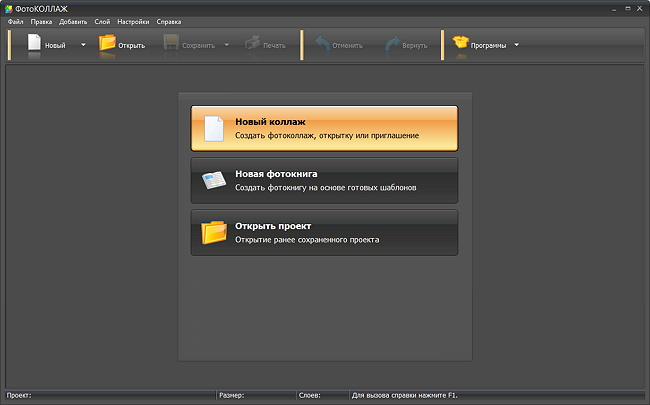Click 'Для вызова справки нажмите F1' status text
This screenshot has width=650, height=405.
tap(405, 395)
